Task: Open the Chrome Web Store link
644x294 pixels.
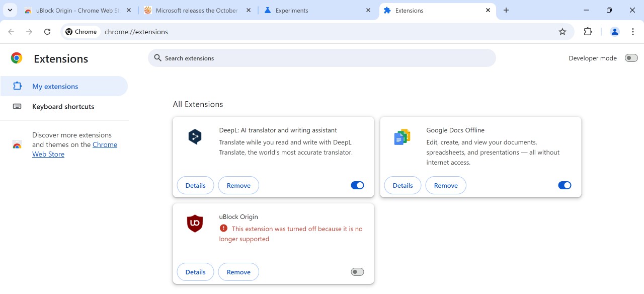Action: pos(75,150)
